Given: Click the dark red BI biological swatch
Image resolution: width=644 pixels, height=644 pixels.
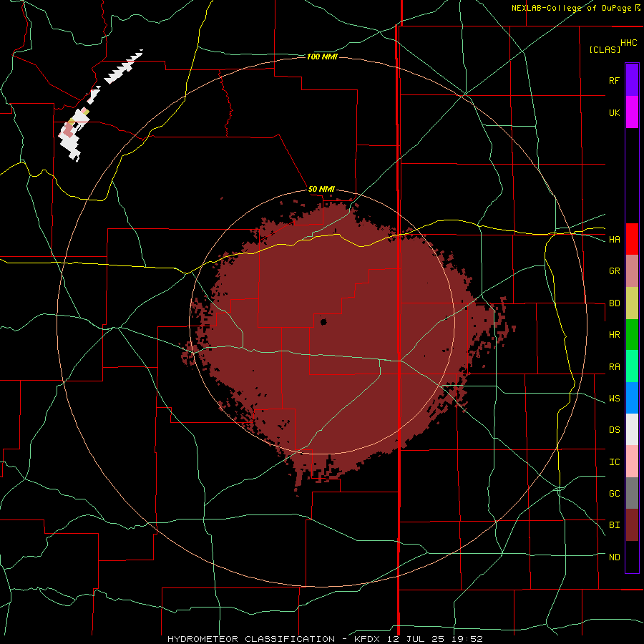Looking at the screenshot, I should click(632, 525).
